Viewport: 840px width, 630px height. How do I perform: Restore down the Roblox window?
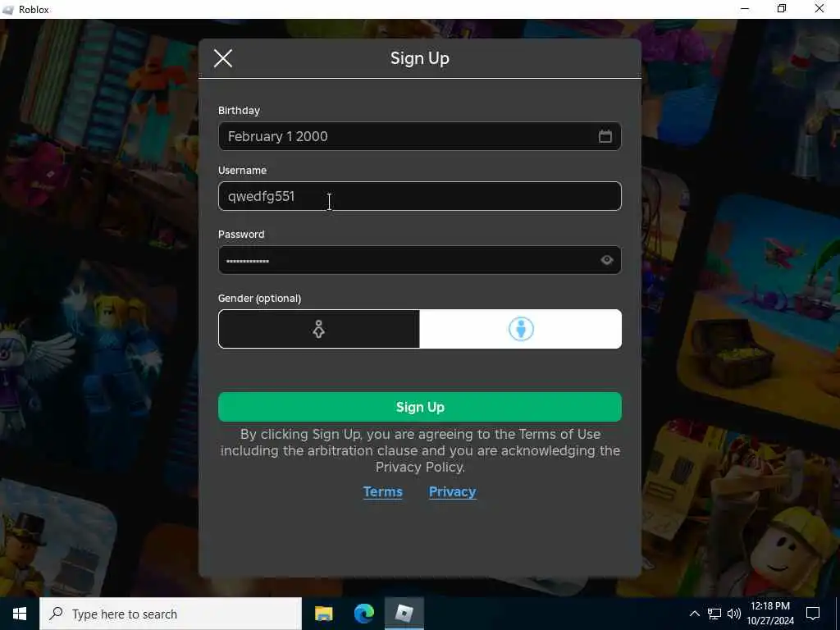(782, 9)
